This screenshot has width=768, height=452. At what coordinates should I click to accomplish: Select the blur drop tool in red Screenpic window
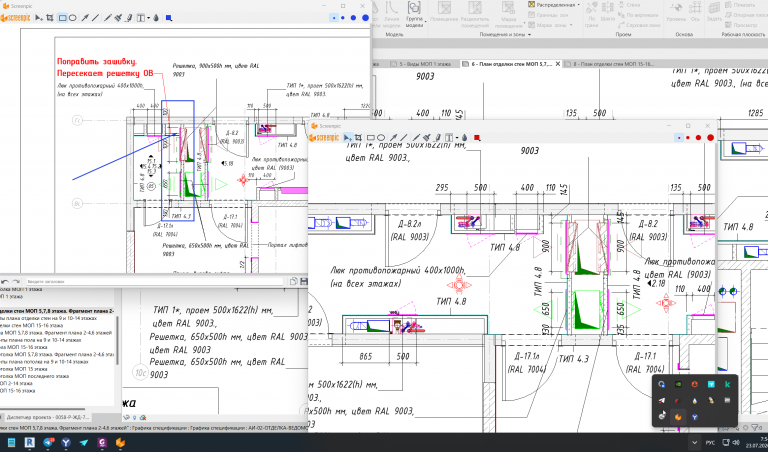[464, 138]
